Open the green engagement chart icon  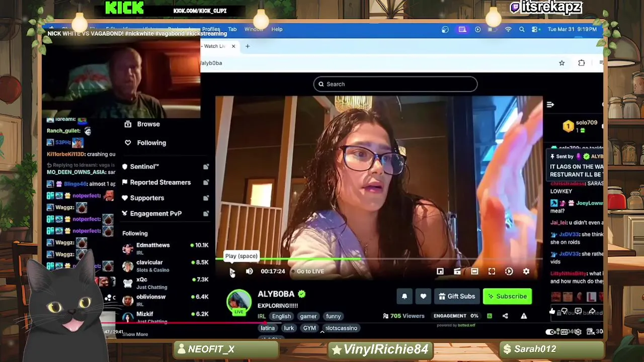pos(489,316)
